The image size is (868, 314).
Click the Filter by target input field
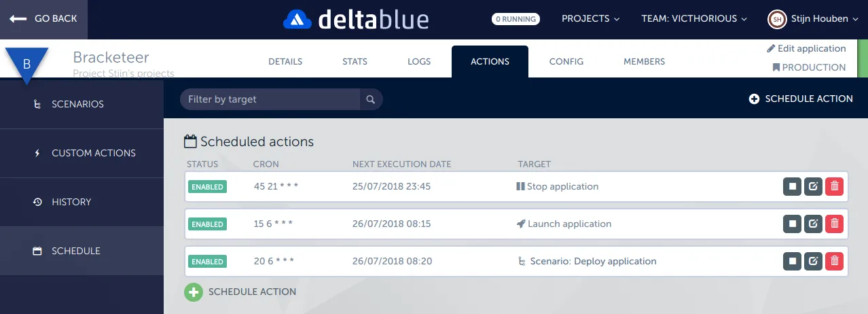(270, 99)
